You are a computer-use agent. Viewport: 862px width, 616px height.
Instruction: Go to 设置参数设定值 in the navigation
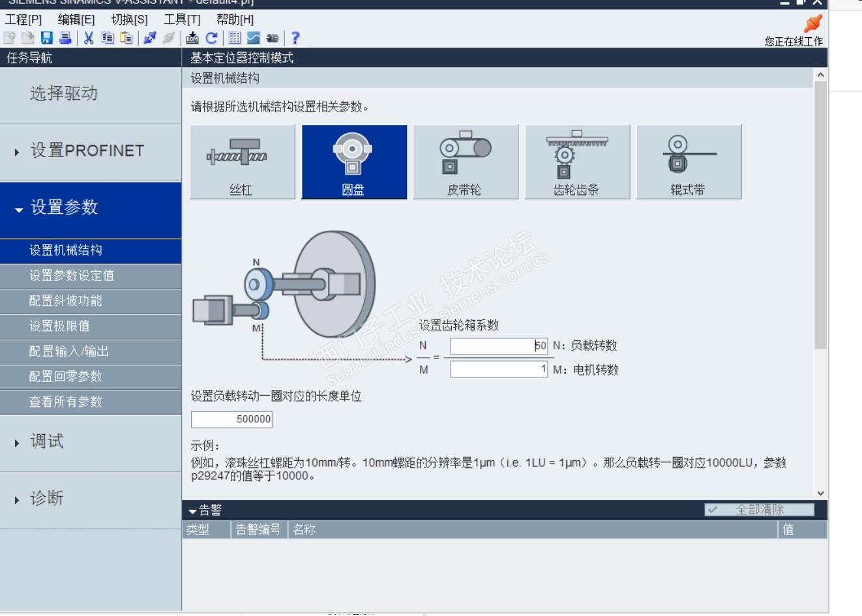91,276
